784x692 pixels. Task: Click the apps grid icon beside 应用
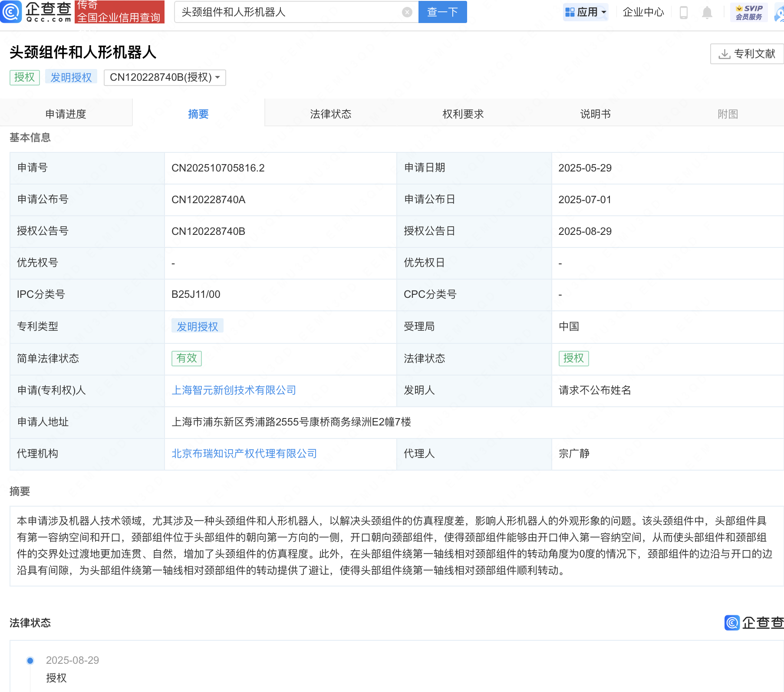[x=570, y=12]
